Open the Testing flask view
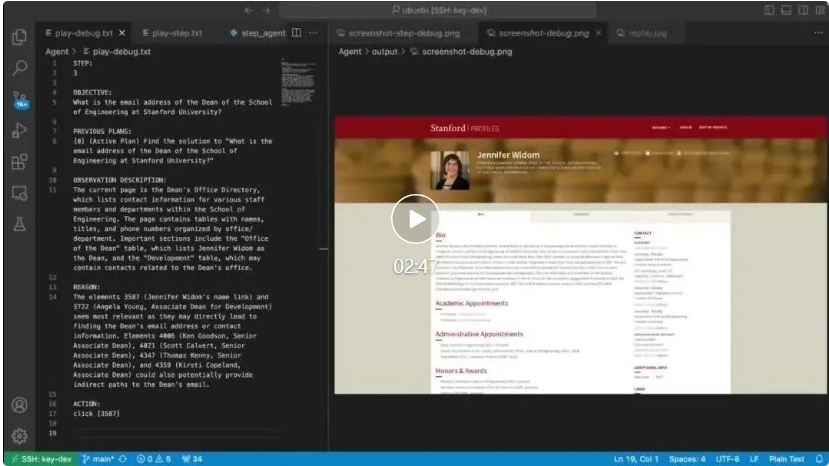Viewport: 829px width, 466px height. (x=19, y=223)
